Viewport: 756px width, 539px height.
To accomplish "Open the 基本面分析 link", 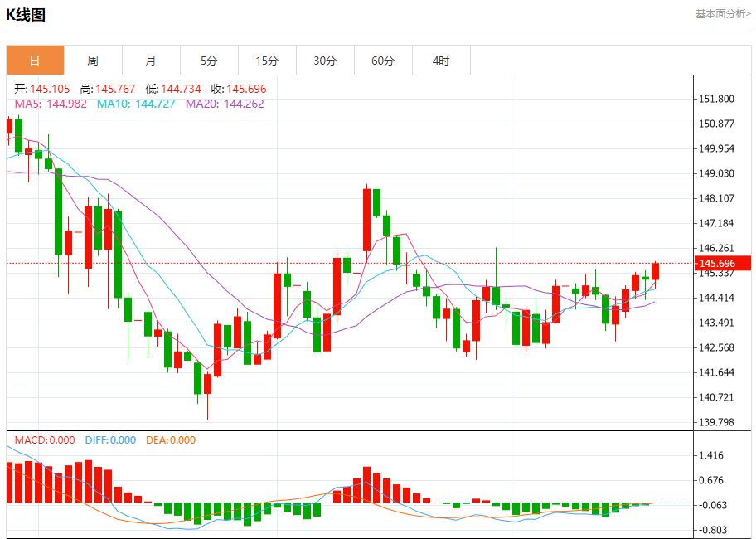I will click(x=723, y=14).
